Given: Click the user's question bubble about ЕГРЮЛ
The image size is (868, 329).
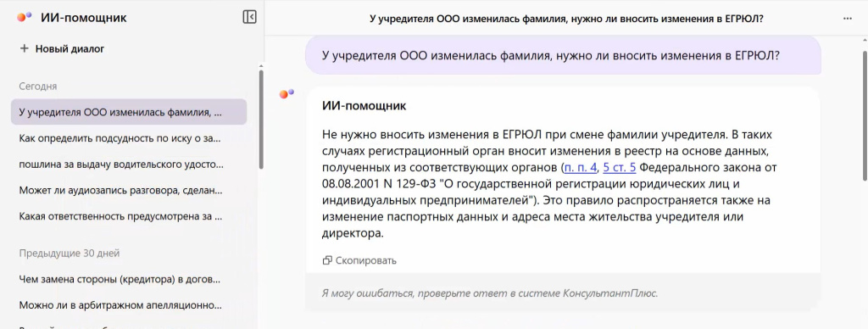Looking at the screenshot, I should (x=563, y=55).
